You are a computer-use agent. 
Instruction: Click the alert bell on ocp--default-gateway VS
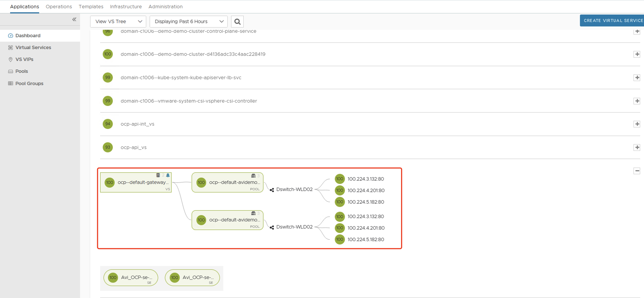[168, 175]
